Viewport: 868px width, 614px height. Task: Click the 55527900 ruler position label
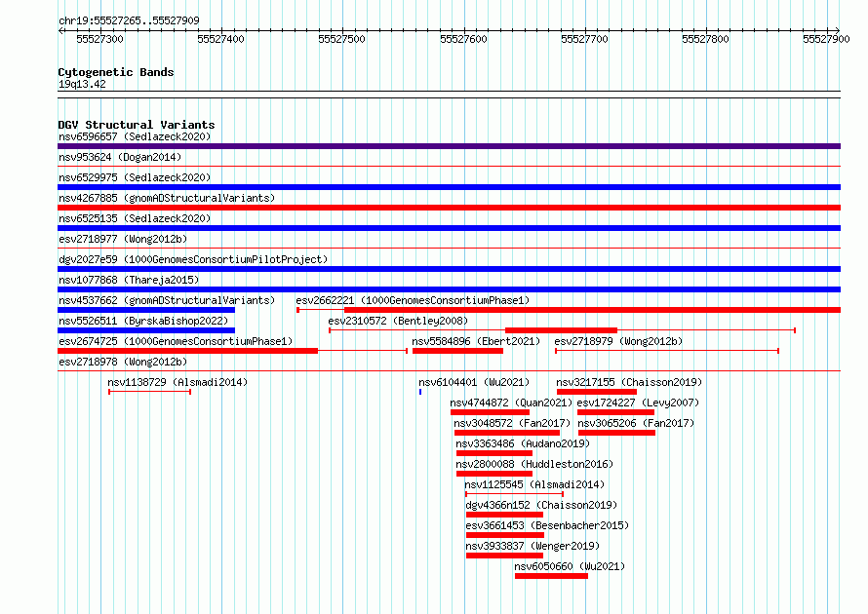(x=826, y=39)
